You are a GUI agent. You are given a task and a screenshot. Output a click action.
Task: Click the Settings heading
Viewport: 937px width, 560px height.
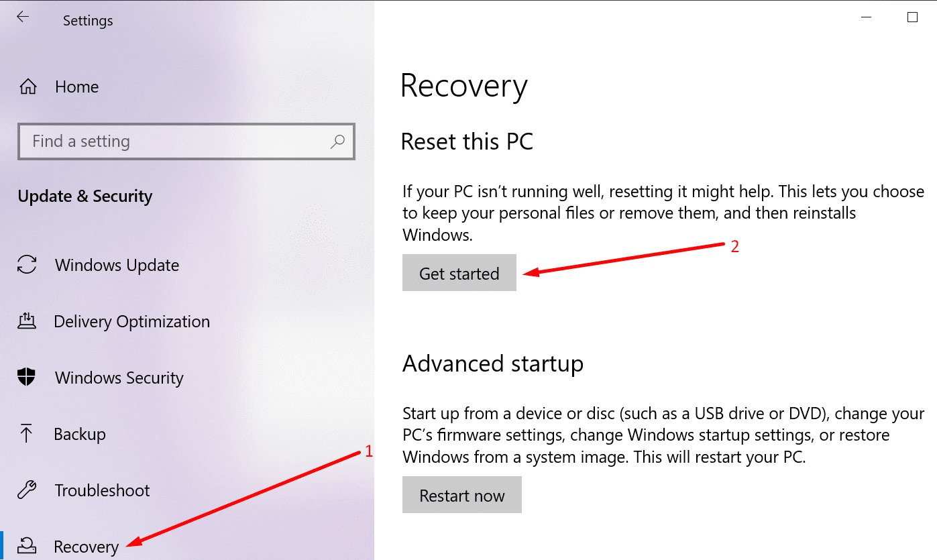tap(87, 20)
